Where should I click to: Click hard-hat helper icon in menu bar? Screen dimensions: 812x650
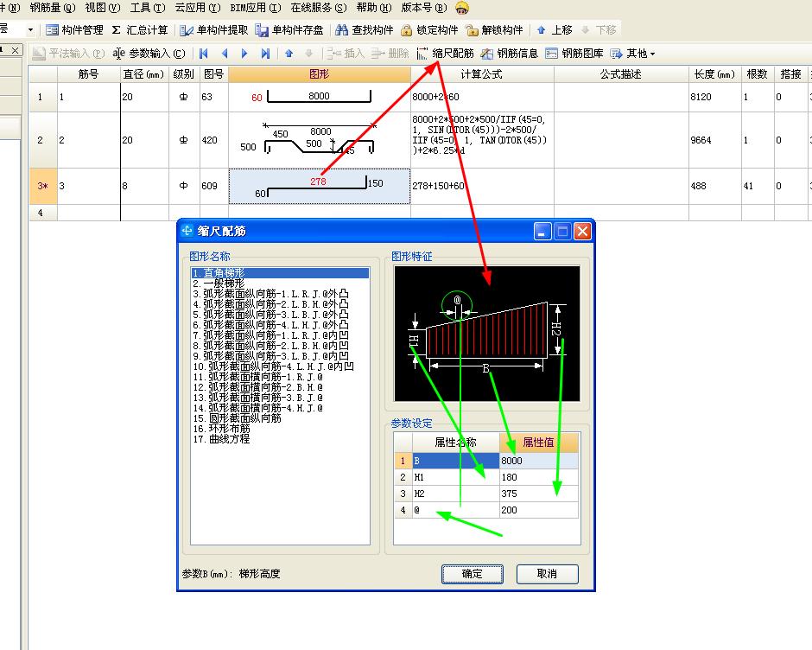(462, 8)
